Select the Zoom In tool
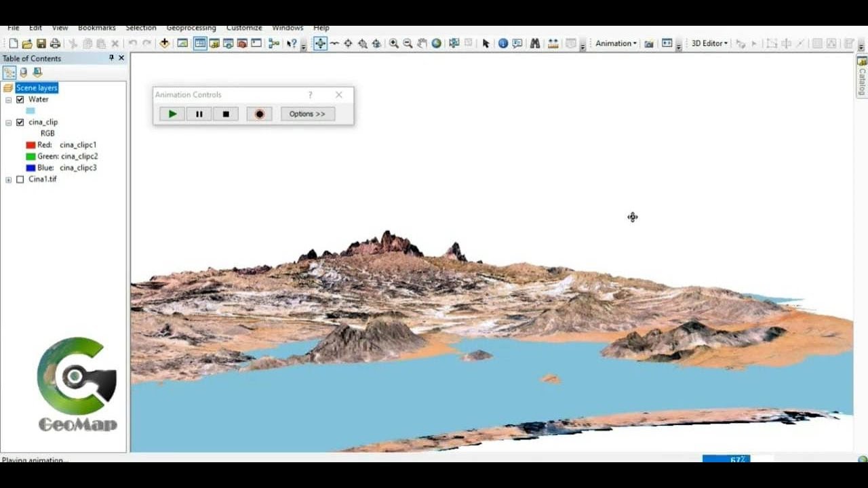 coord(393,43)
